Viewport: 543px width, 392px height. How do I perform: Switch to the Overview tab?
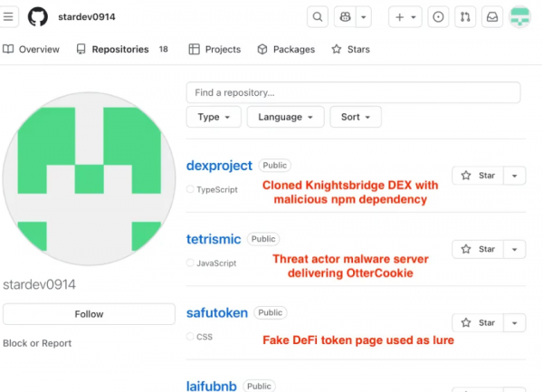click(32, 50)
